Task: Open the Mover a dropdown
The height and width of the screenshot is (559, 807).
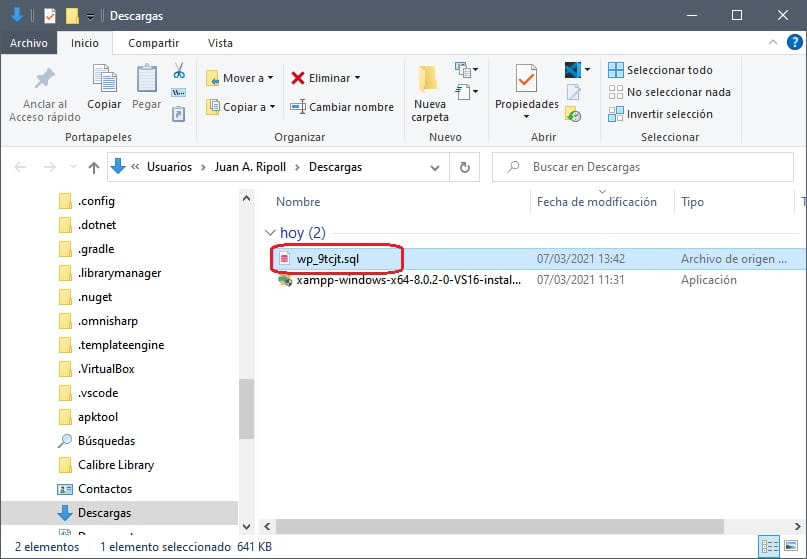Action: [x=240, y=78]
